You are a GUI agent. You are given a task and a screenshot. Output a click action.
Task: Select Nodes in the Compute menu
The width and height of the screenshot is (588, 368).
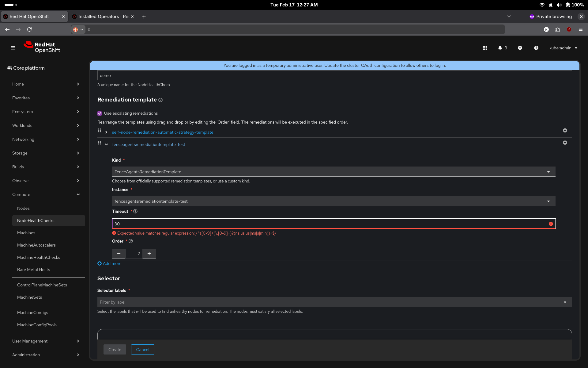23,208
